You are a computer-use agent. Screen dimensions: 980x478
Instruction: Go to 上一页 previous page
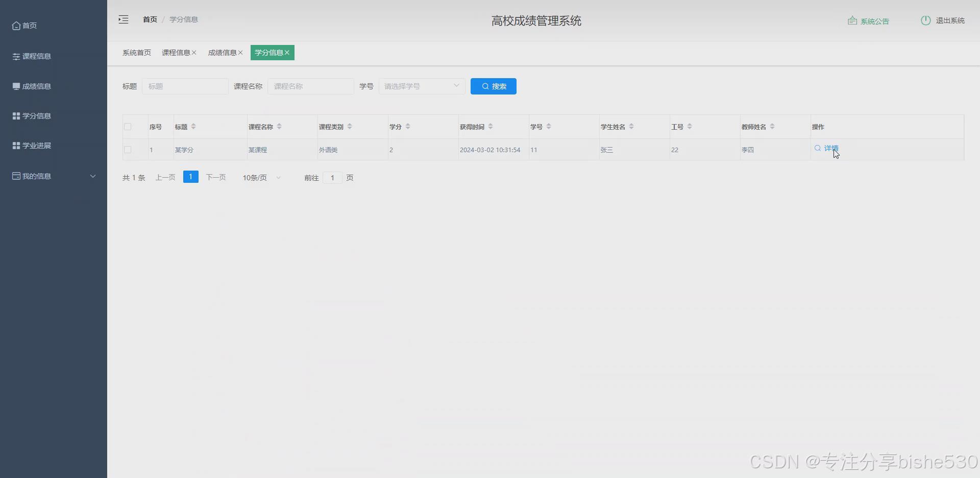coord(165,177)
